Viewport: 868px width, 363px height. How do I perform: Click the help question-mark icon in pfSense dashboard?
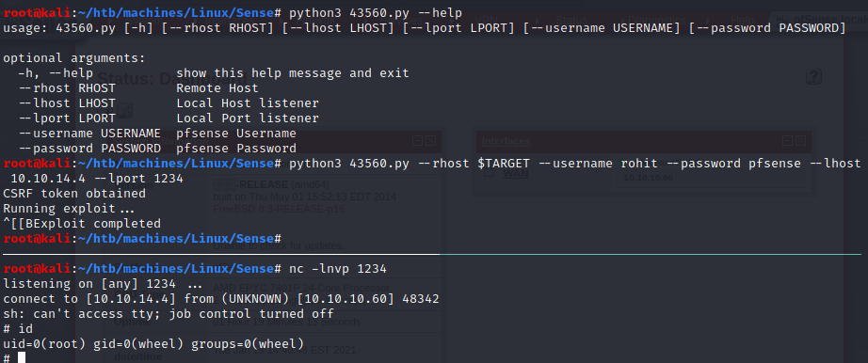coord(813,77)
